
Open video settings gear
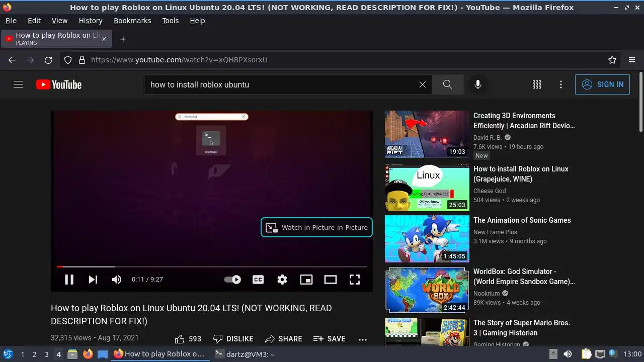point(282,280)
